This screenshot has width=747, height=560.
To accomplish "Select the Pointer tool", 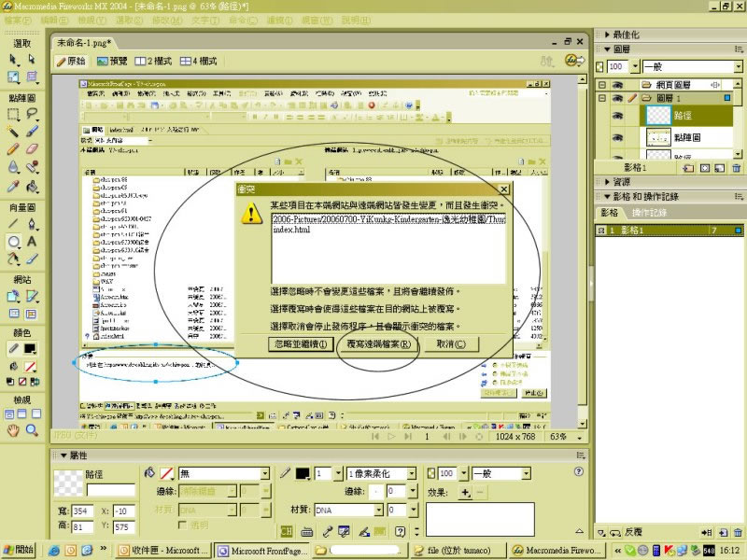I will pos(13,59).
